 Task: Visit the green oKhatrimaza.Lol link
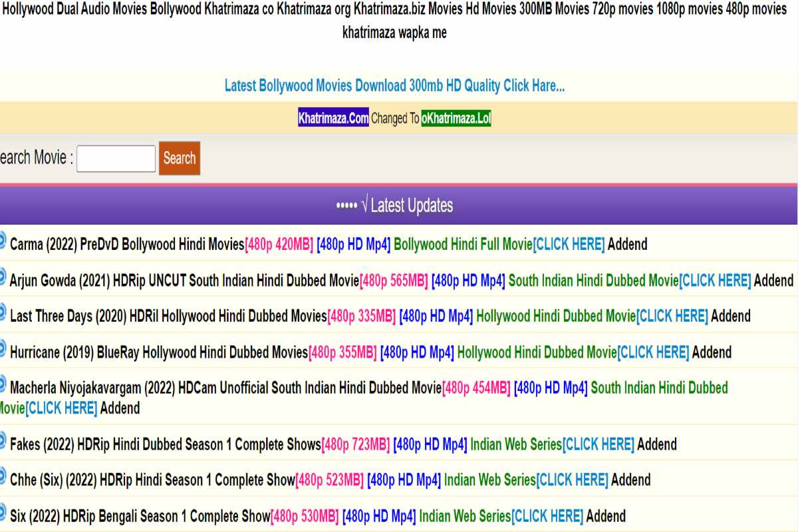456,119
